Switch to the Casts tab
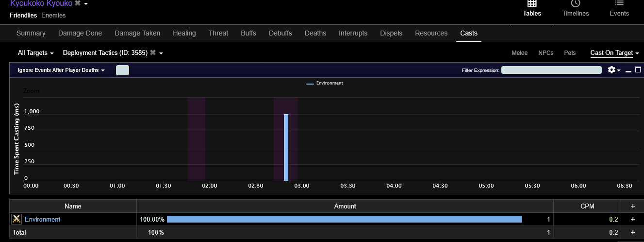644x242 pixels. click(x=469, y=33)
